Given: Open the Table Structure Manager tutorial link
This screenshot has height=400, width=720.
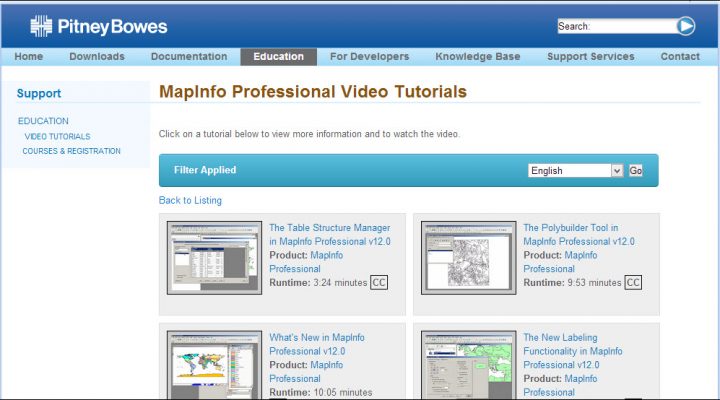Looking at the screenshot, I should coord(330,234).
